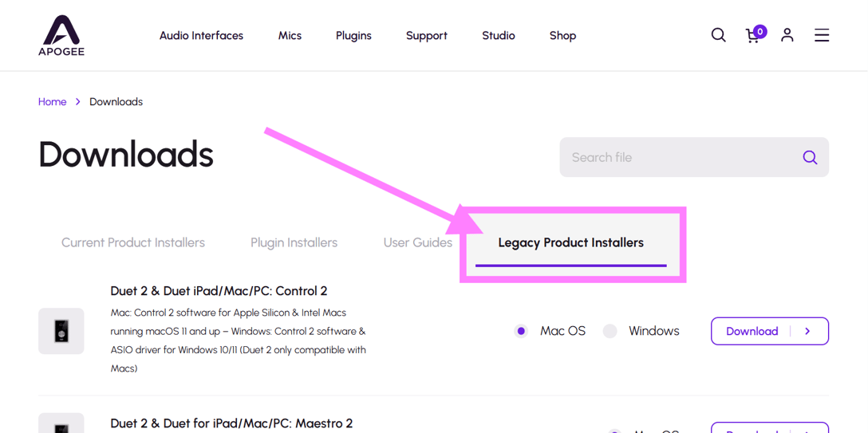Click the search file magnifier icon

pos(809,158)
